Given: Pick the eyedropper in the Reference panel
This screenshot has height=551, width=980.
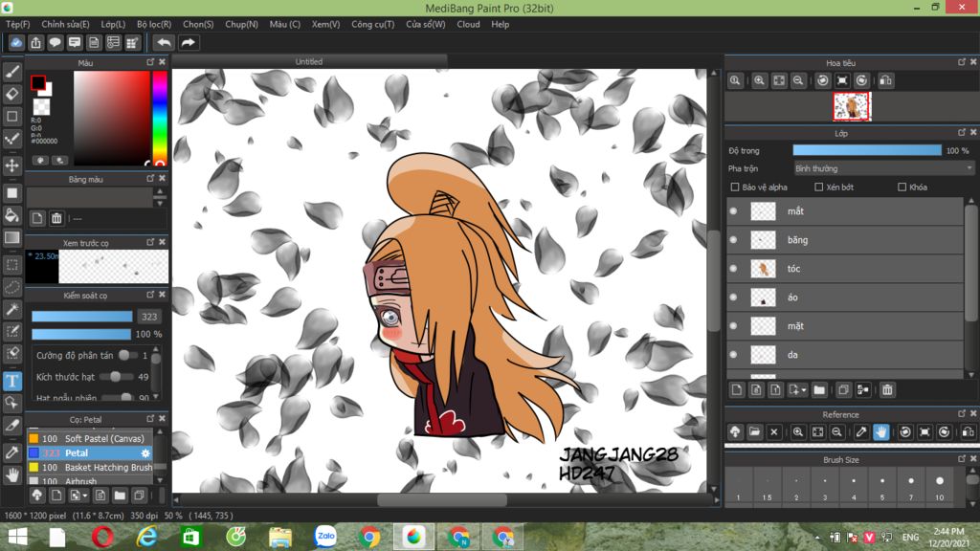Looking at the screenshot, I should pyautogui.click(x=861, y=432).
